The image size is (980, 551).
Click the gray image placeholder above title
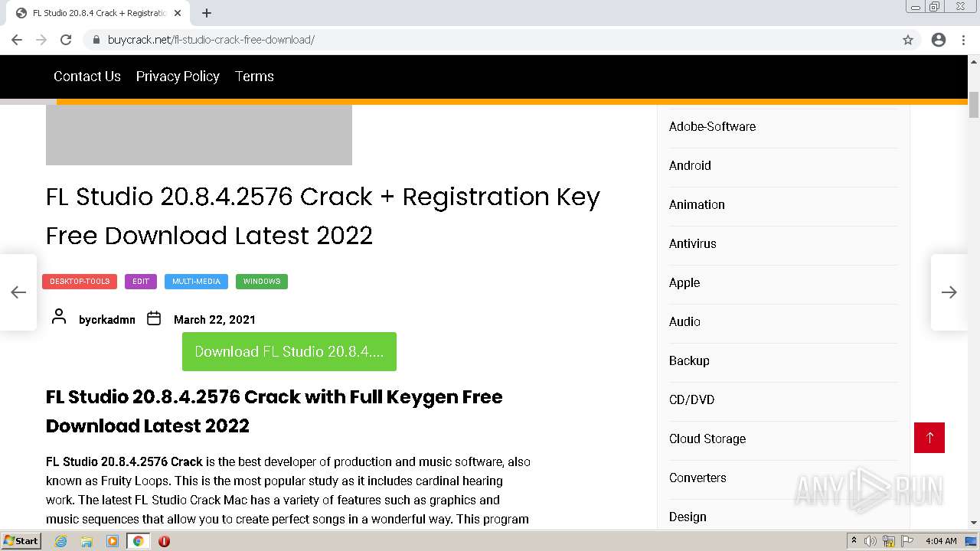199,135
